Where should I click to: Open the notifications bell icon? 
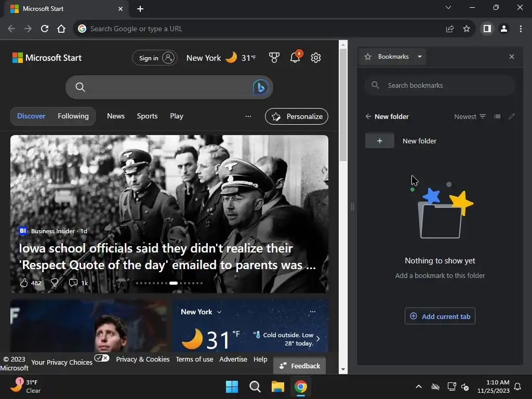pyautogui.click(x=295, y=57)
